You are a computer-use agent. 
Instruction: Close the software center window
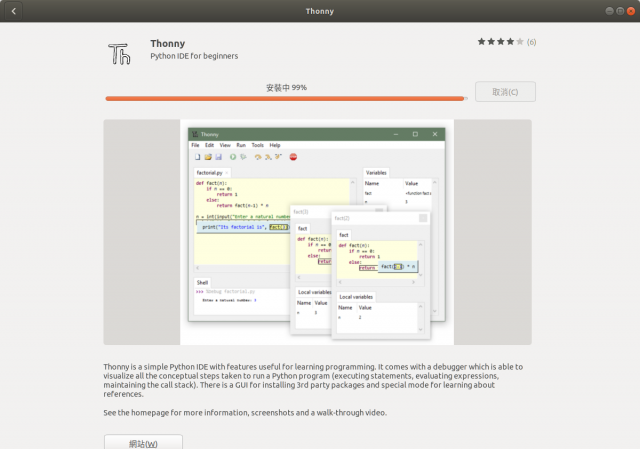[631, 11]
